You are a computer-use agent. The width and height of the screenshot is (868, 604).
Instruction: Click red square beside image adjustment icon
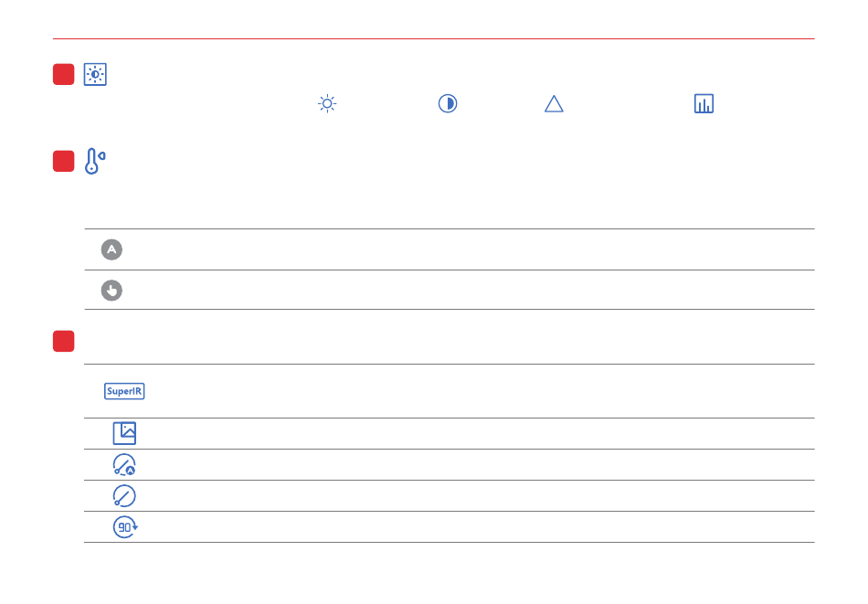click(63, 75)
